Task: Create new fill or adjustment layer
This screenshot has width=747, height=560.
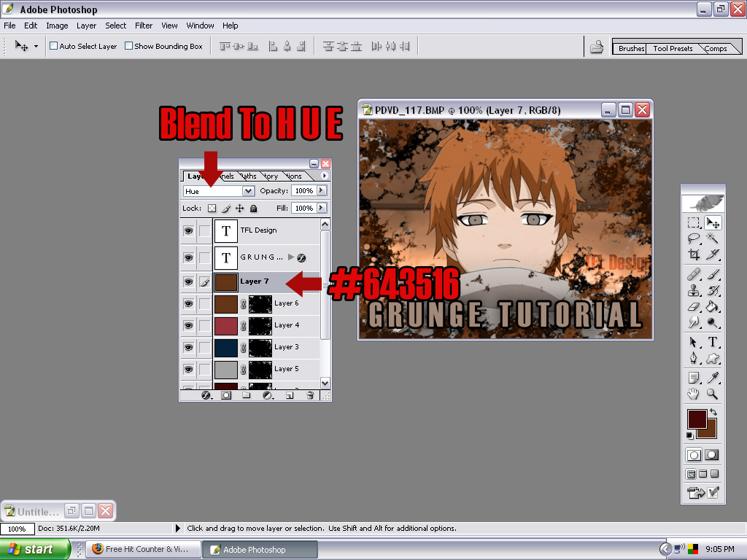Action: [268, 395]
